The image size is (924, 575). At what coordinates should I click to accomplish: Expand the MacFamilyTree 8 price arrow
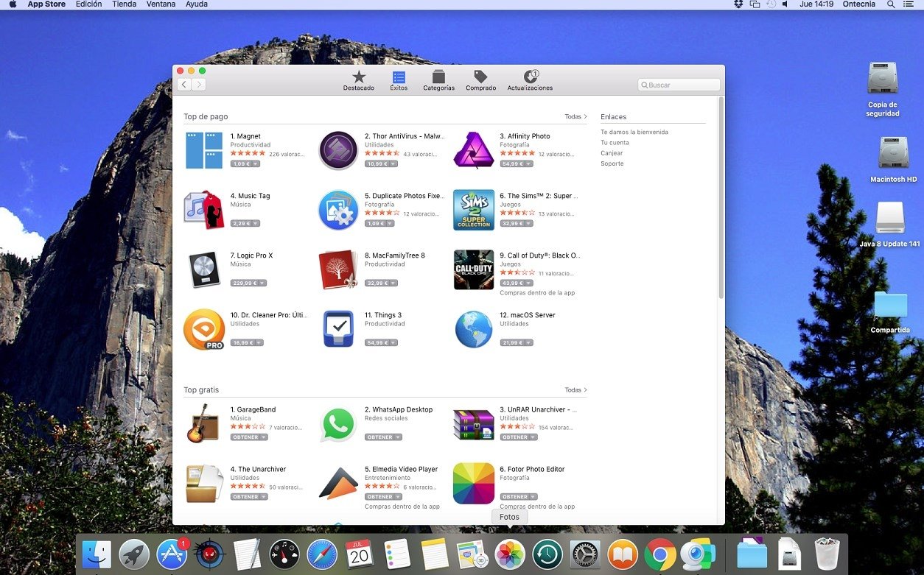tap(393, 283)
